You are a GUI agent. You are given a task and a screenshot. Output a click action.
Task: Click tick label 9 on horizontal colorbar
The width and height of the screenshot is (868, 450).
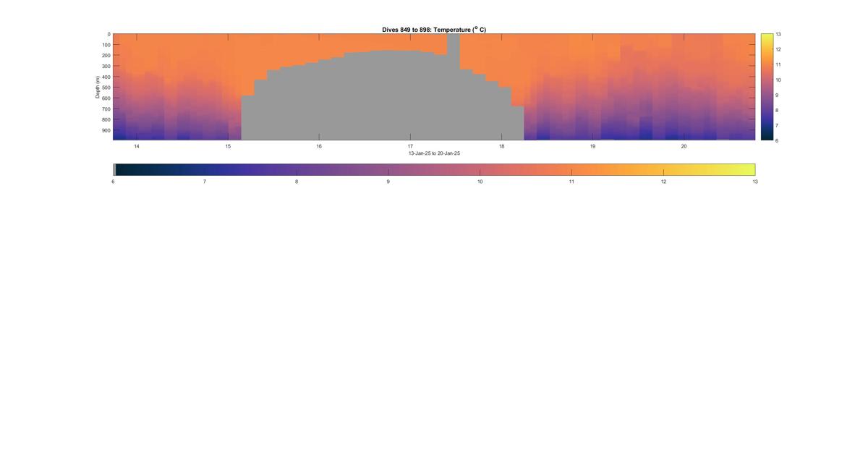click(x=388, y=182)
